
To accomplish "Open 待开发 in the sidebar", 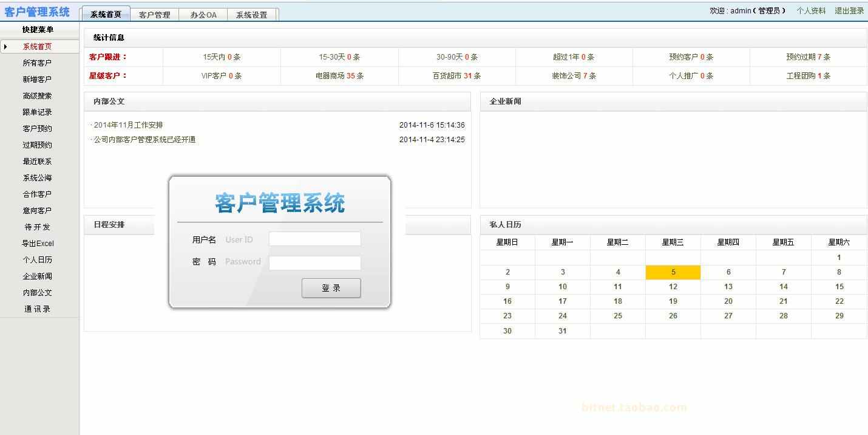I will point(37,227).
